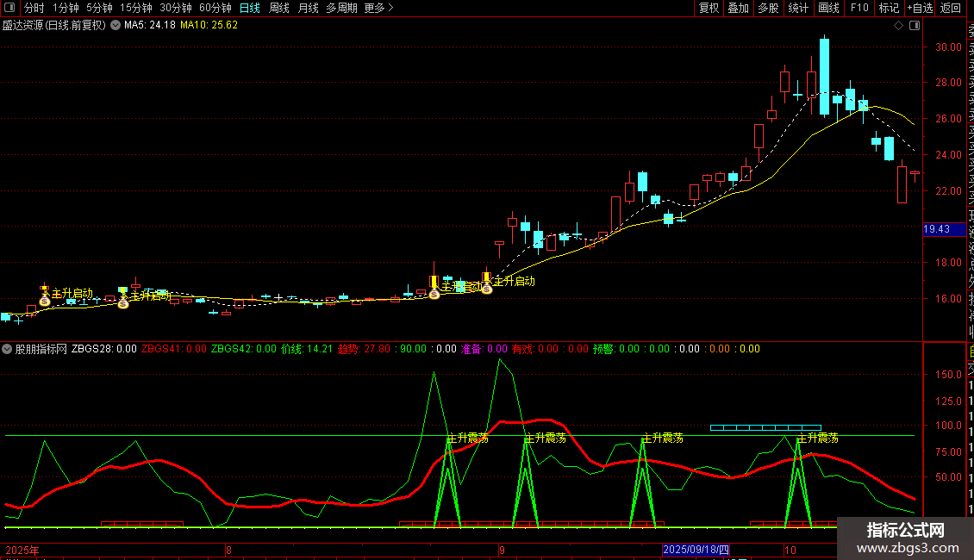Click the diamond icon at chart top-right
The width and height of the screenshot is (974, 560).
point(898,26)
